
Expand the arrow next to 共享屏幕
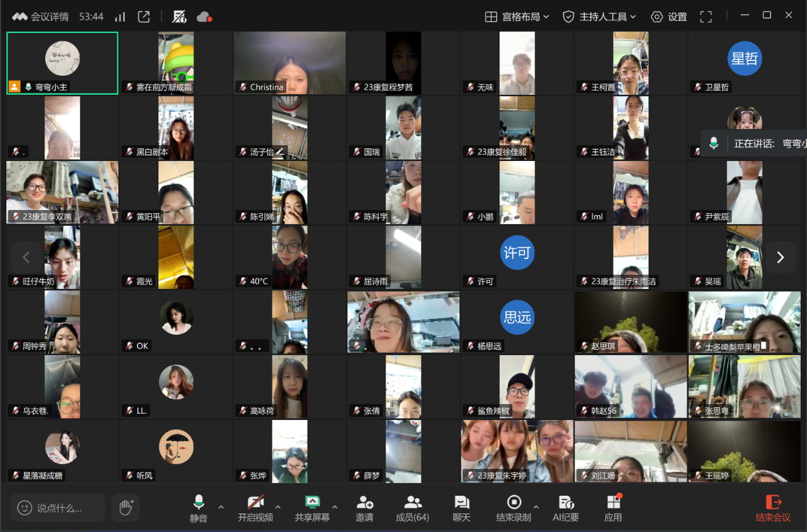click(x=335, y=507)
